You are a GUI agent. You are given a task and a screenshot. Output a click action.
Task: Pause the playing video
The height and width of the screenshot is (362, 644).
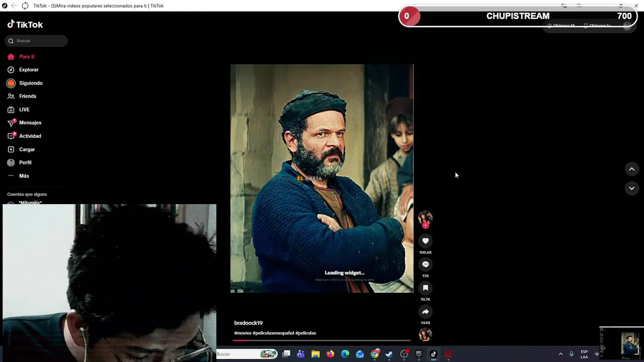(x=321, y=178)
